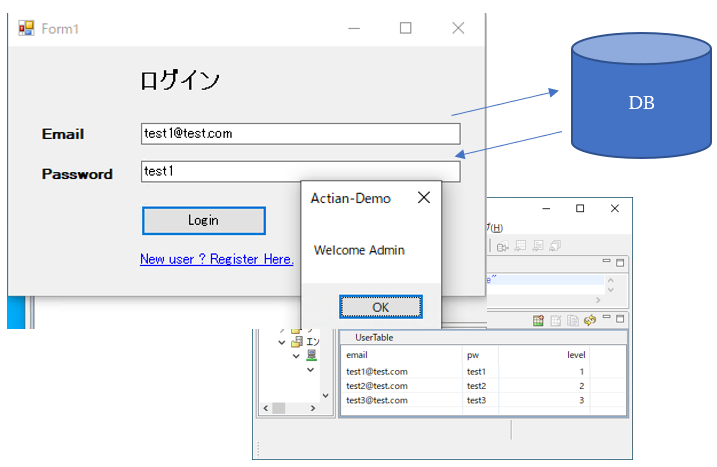Screen dimensions: 717x467
Task: Click OK in the Actian-Demo dialog
Action: 380,307
